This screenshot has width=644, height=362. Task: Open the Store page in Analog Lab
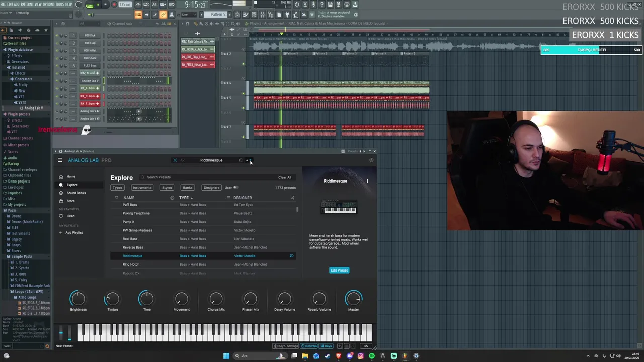[x=70, y=201]
